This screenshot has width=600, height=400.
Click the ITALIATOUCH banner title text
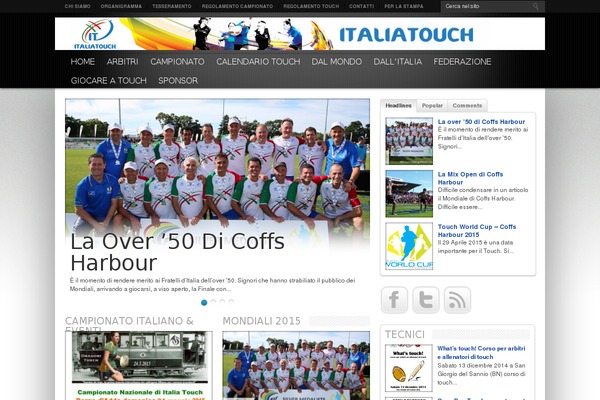406,35
